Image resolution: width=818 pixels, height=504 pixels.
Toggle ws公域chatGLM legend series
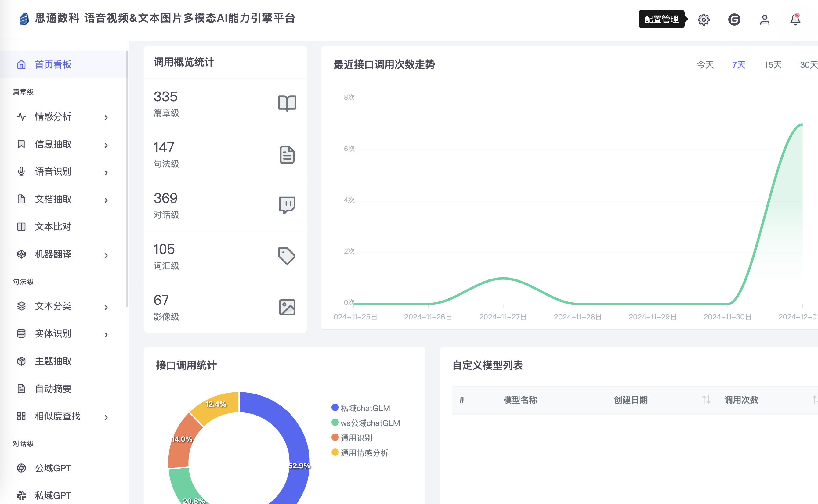[370, 423]
